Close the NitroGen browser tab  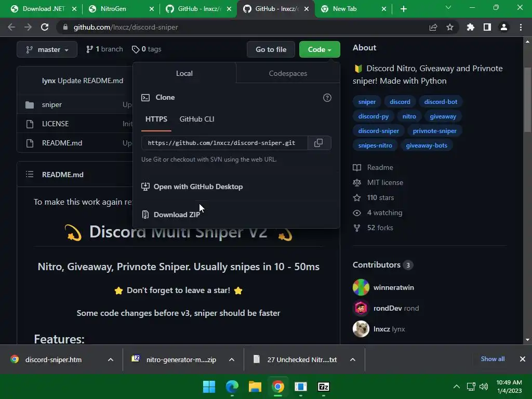click(151, 9)
